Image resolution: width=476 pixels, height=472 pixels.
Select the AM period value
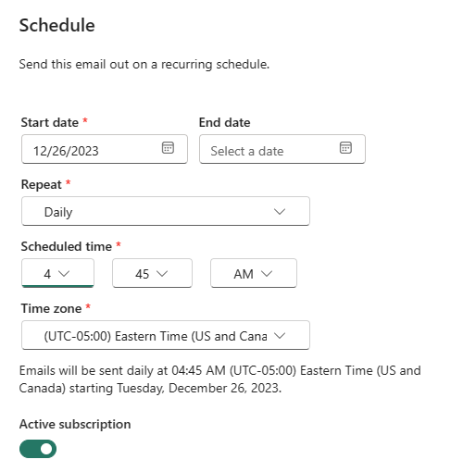244,274
